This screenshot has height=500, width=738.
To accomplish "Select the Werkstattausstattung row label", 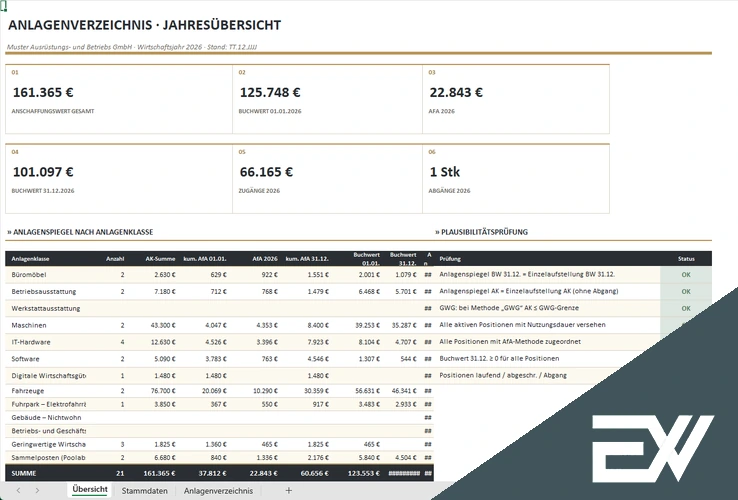I will click(x=46, y=308).
